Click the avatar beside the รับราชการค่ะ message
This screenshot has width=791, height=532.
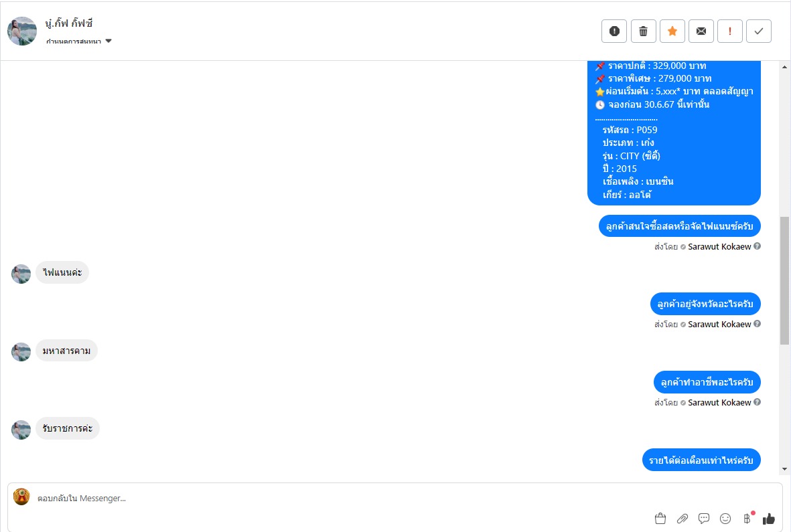[21, 430]
